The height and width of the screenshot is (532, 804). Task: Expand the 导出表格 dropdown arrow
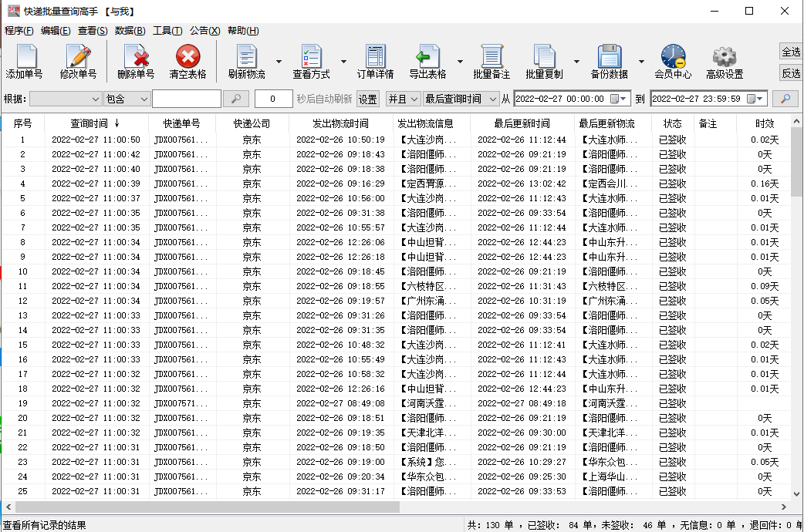[x=461, y=62]
